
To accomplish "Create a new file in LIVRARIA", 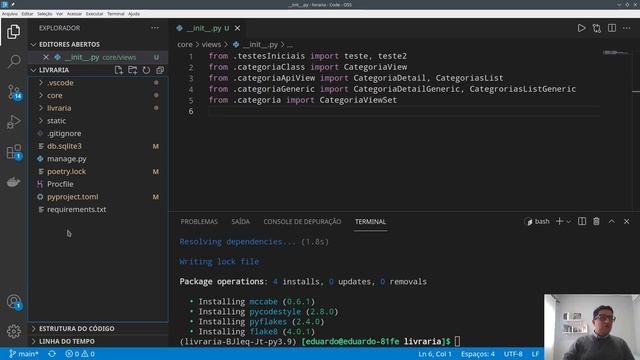I will click(x=118, y=70).
